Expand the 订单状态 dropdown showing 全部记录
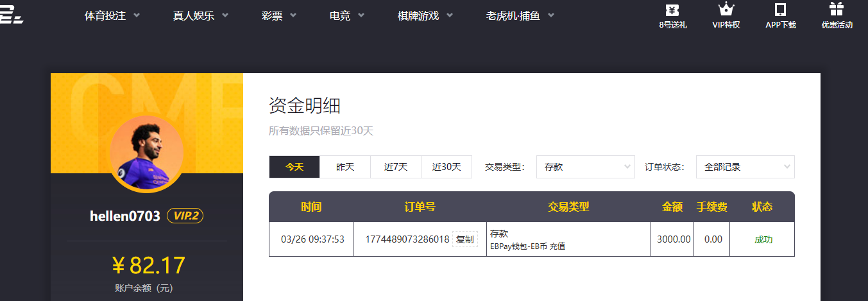 [745, 167]
